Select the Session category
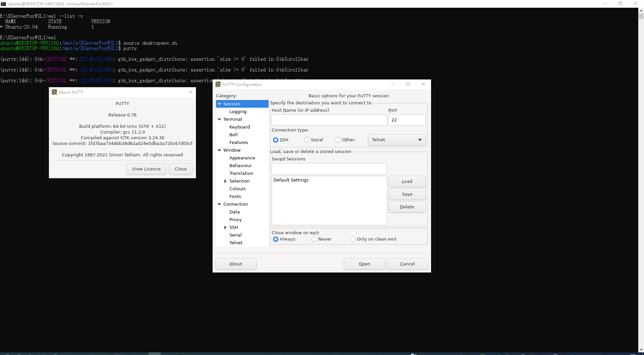644x355 pixels. tap(232, 104)
